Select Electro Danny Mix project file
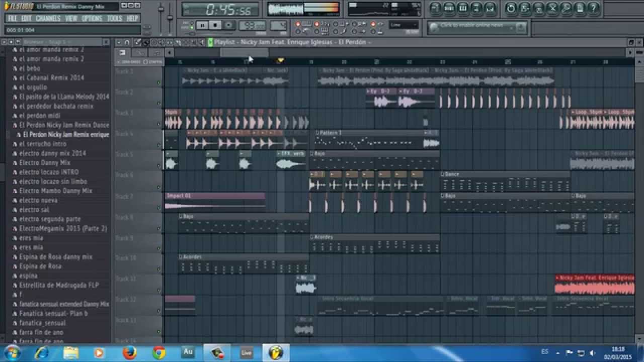644x362 pixels. [x=45, y=163]
